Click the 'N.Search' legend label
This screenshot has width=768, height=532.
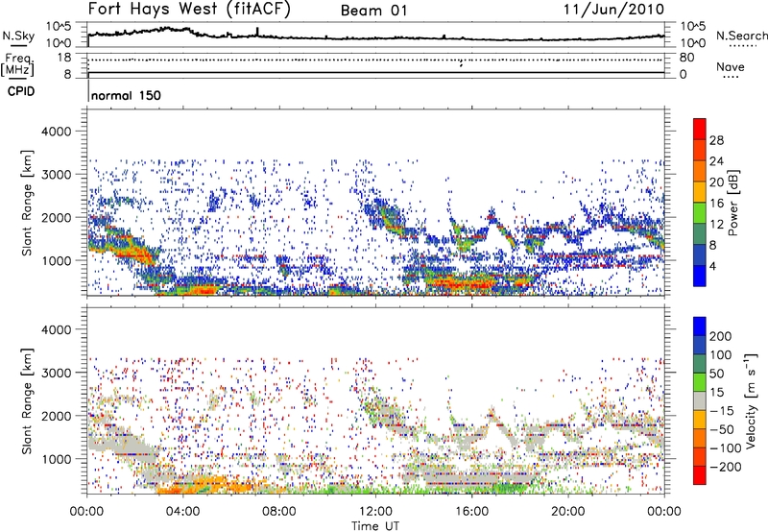(741, 36)
